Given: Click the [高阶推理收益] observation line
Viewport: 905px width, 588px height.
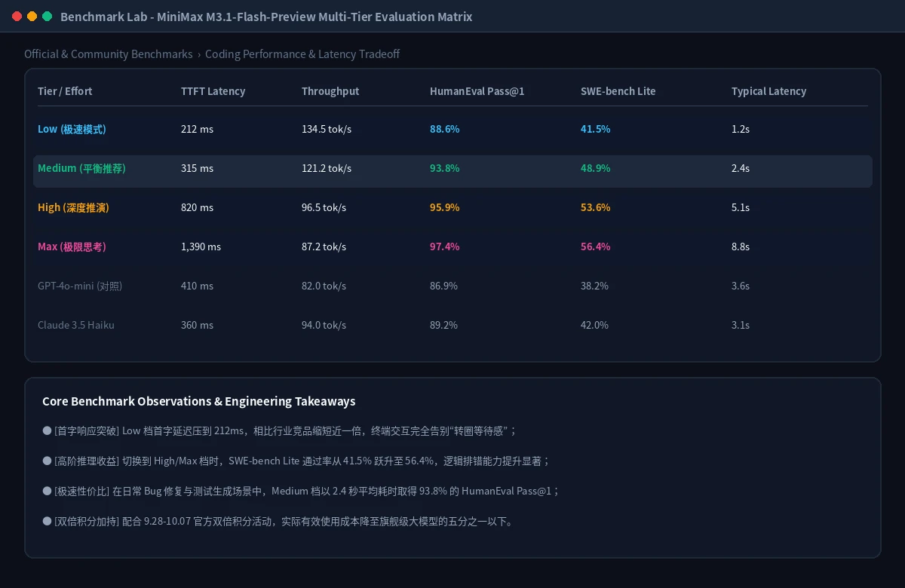Looking at the screenshot, I should pyautogui.click(x=296, y=461).
